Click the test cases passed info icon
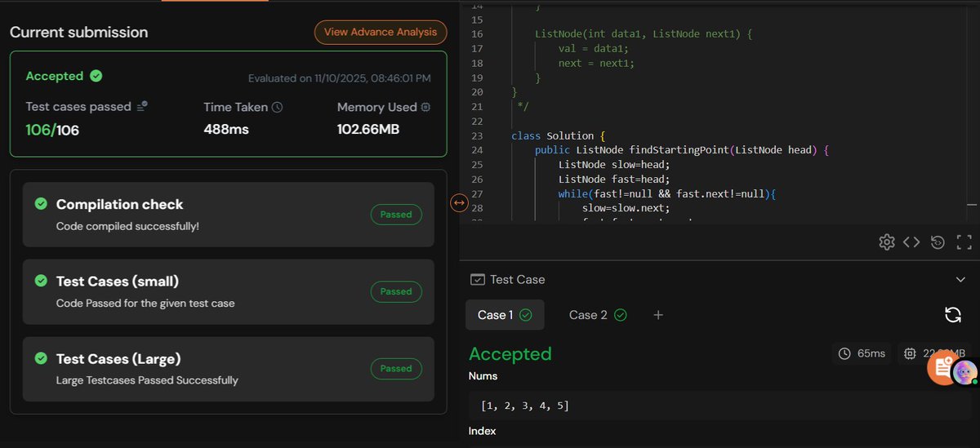980x448 pixels. pos(142,107)
